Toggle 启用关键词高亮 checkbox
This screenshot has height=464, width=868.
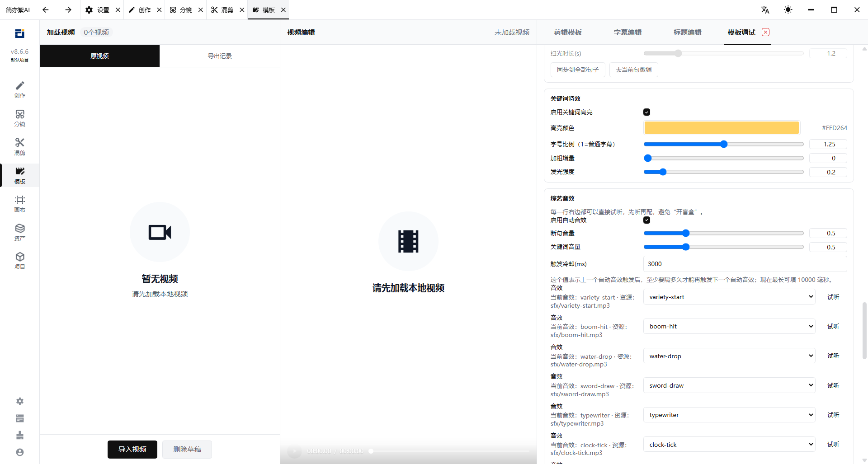coord(646,112)
